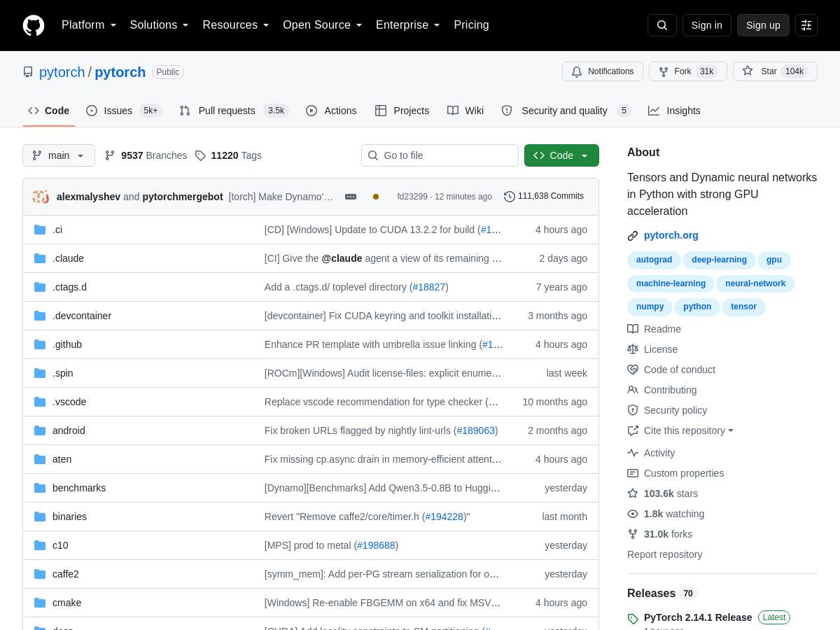
Task: Expand the commit message ellipsis
Action: pos(351,197)
